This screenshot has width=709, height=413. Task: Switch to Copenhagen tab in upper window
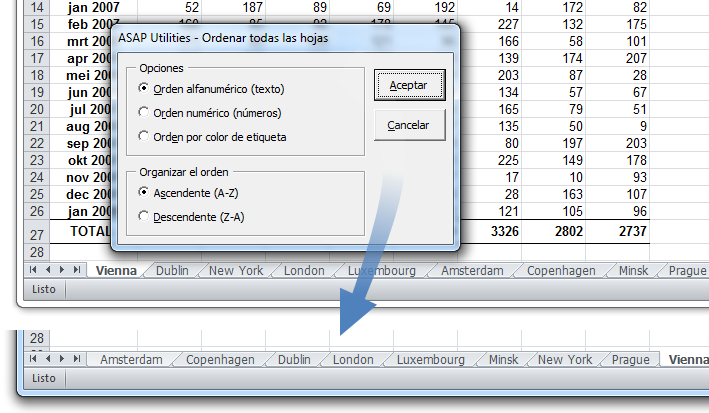pos(561,271)
